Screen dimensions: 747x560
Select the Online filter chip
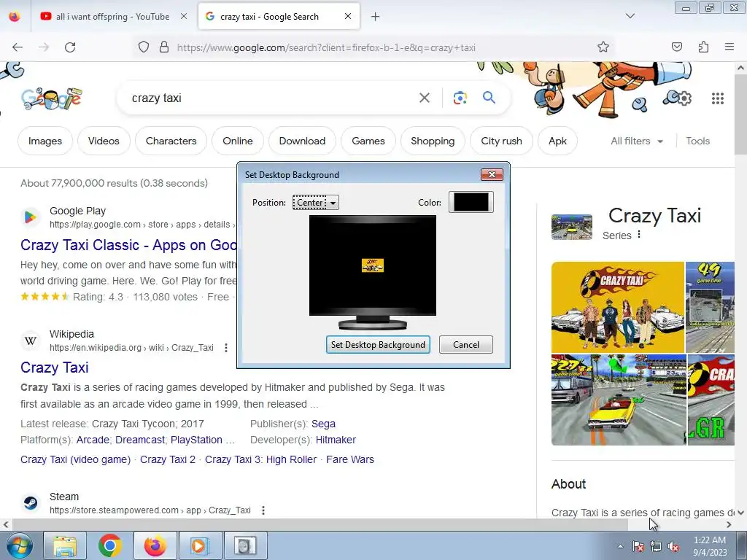point(238,141)
